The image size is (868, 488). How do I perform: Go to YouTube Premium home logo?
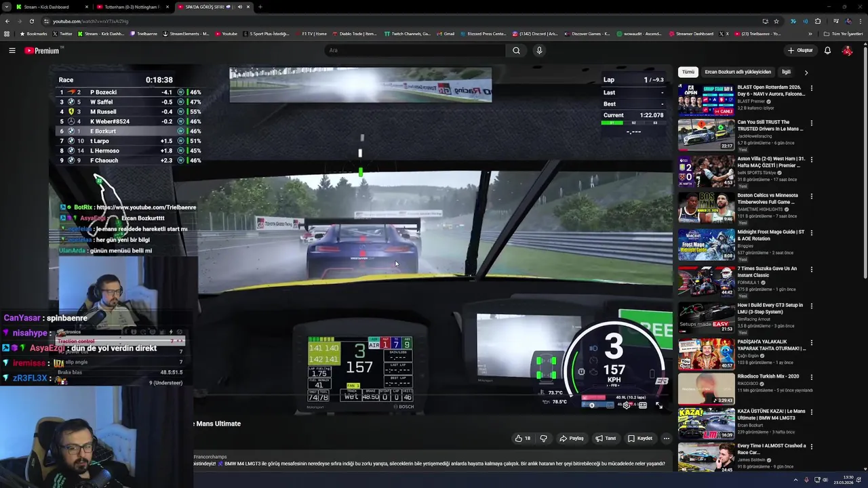[x=42, y=50]
